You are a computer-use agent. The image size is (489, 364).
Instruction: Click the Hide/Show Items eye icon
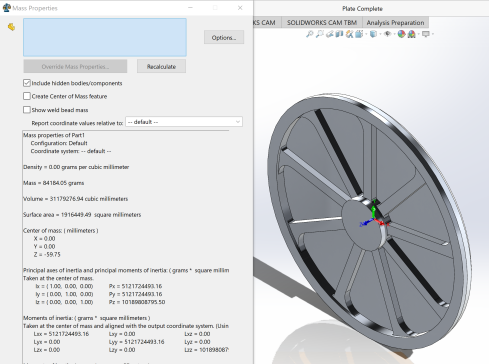(387, 34)
